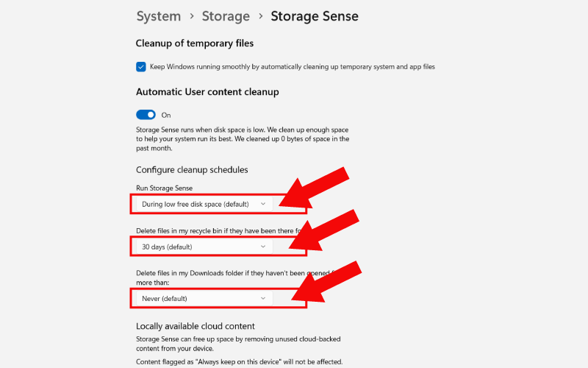Click the 'Cleanup of temporary files' heading

click(x=195, y=43)
